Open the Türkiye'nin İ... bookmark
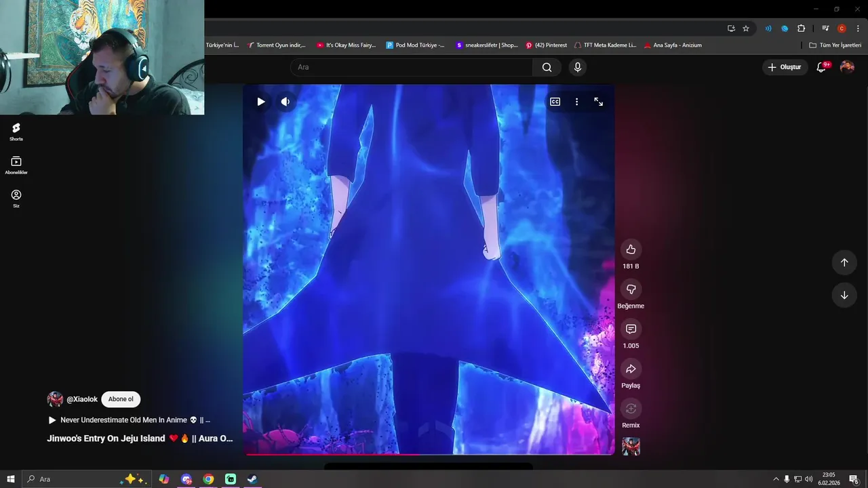Viewport: 868px width, 488px height. [222, 45]
